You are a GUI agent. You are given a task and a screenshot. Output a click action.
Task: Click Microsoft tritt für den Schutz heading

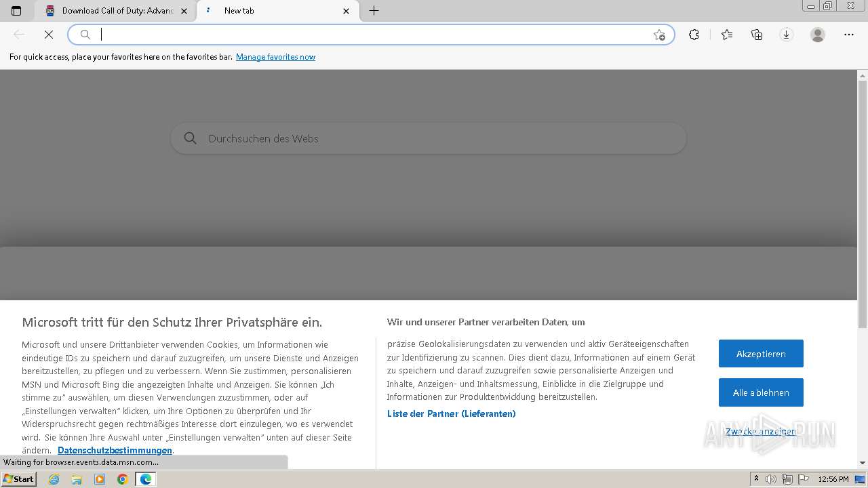(172, 322)
